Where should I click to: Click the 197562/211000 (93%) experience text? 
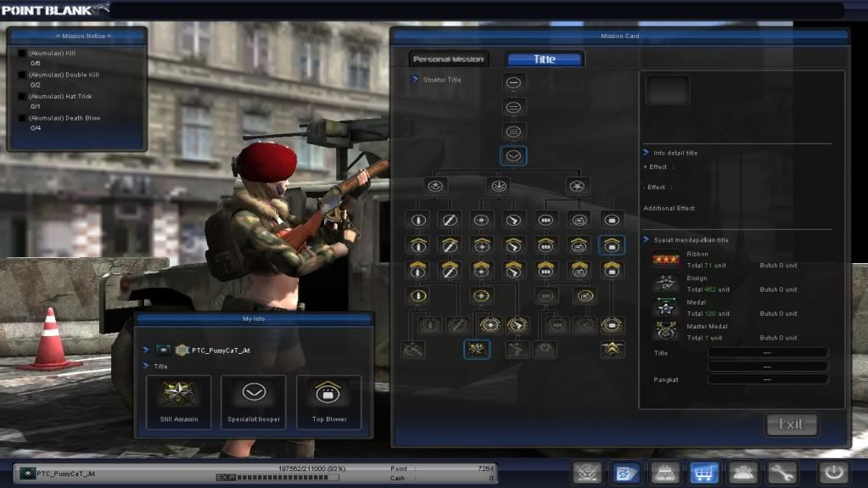pyautogui.click(x=311, y=468)
